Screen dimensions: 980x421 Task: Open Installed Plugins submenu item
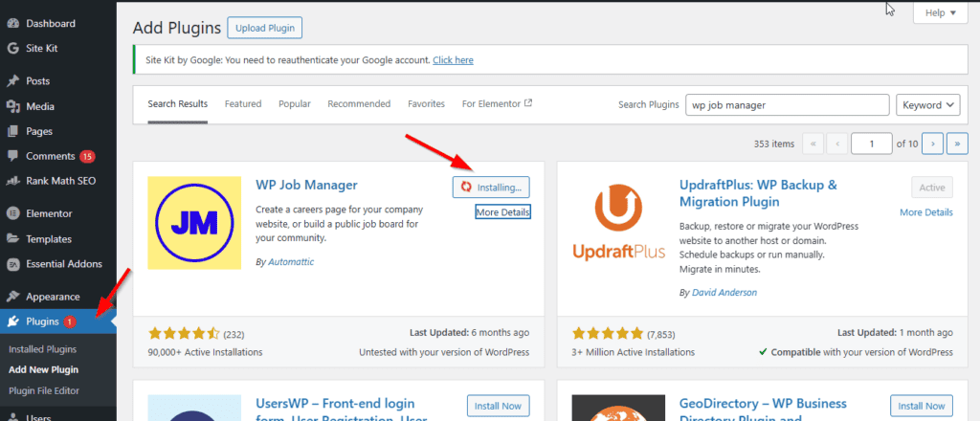pos(42,349)
